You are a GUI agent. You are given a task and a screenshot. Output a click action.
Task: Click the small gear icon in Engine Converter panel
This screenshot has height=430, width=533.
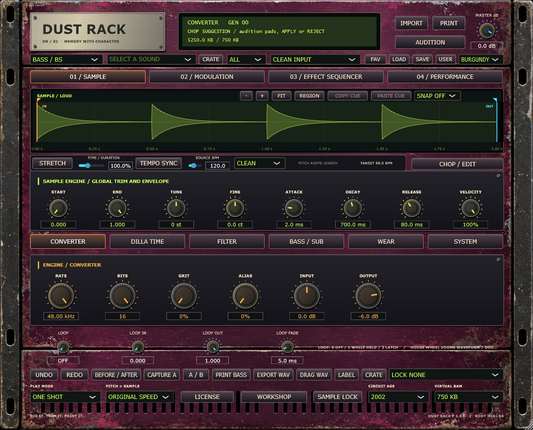[x=498, y=260]
